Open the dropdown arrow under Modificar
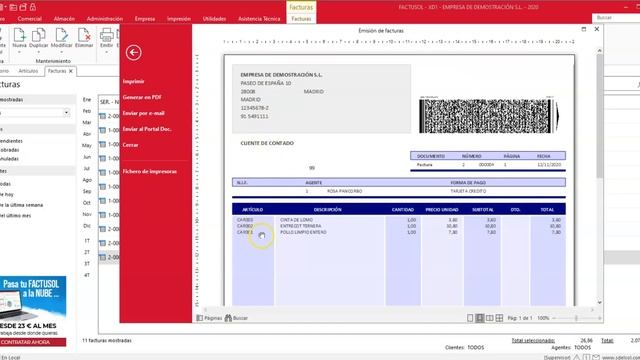640x360 pixels. [62, 52]
